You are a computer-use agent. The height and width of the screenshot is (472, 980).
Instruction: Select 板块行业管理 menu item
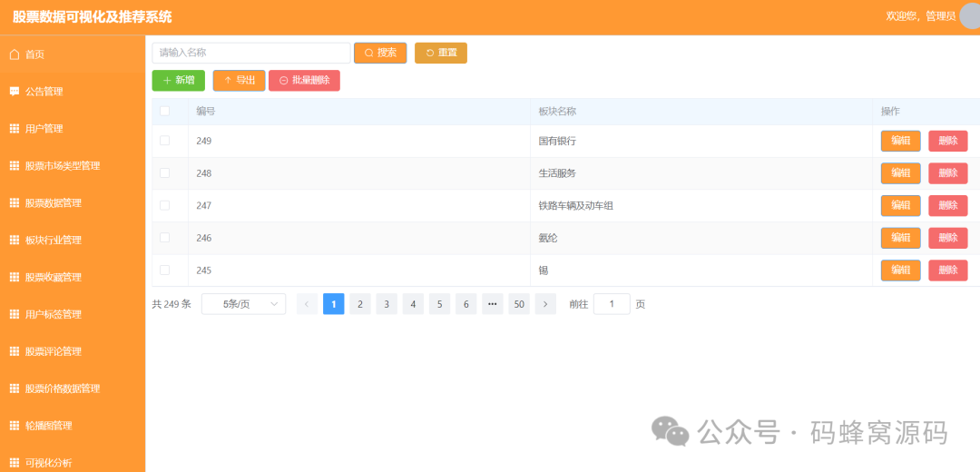click(x=73, y=240)
